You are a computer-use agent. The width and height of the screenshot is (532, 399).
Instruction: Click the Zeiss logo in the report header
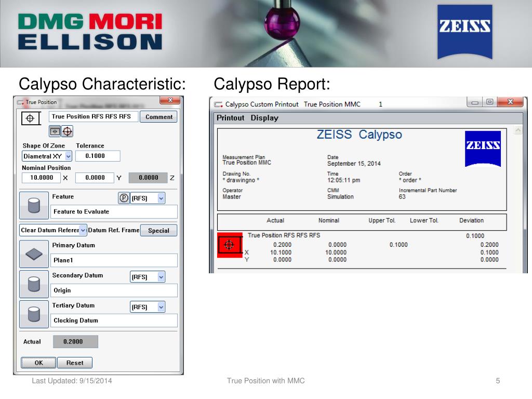coord(483,148)
